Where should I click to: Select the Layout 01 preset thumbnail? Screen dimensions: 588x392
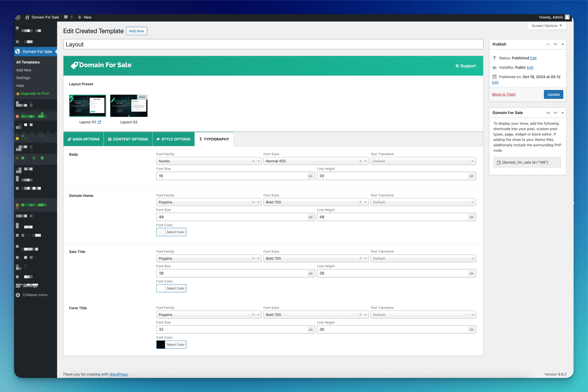88,106
